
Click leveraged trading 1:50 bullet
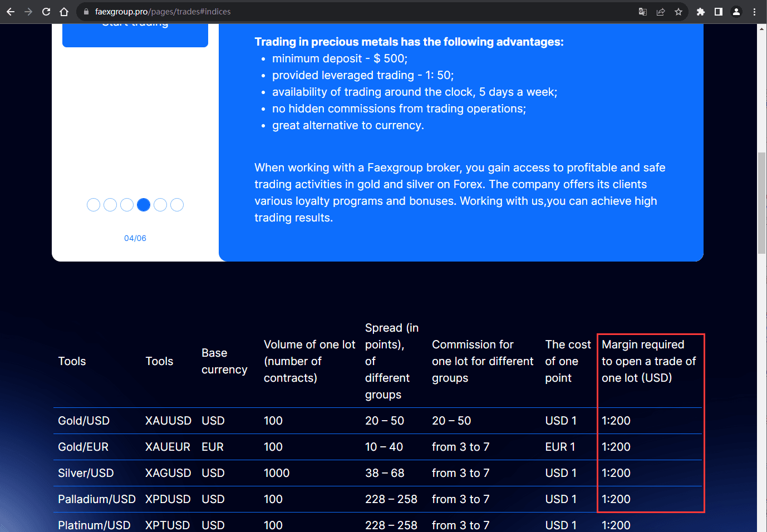click(x=363, y=75)
